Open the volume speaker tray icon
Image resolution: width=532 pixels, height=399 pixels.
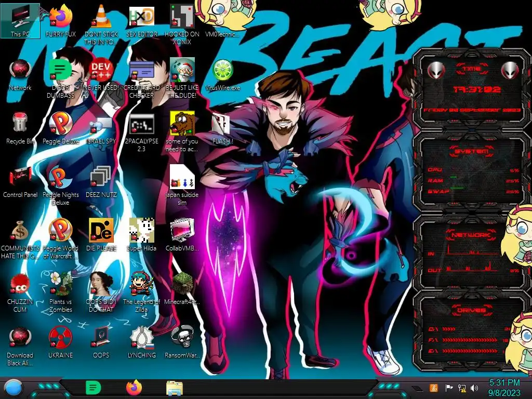[474, 388]
